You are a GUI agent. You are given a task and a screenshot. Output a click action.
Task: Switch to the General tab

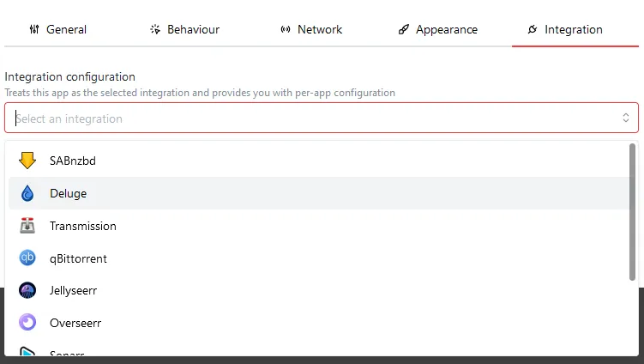tap(58, 29)
